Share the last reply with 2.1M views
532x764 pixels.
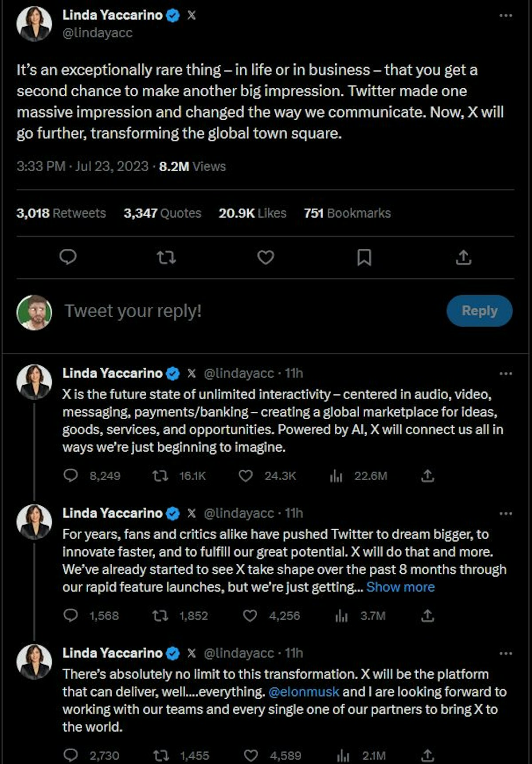[x=427, y=756]
